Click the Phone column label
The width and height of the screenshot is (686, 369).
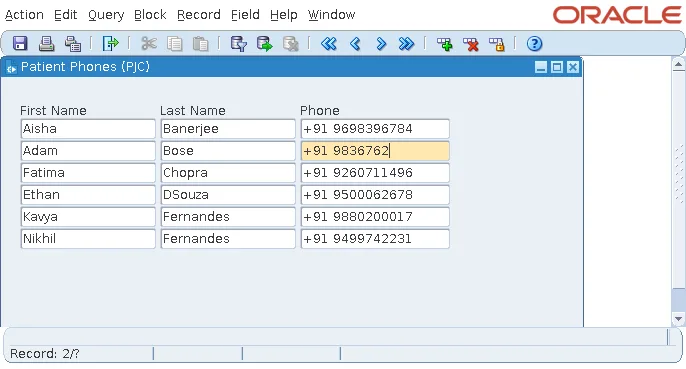320,111
